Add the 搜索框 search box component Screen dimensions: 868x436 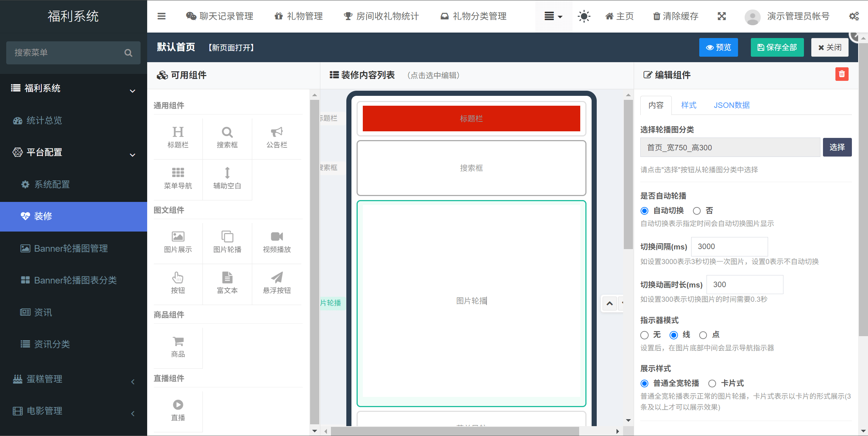(227, 138)
